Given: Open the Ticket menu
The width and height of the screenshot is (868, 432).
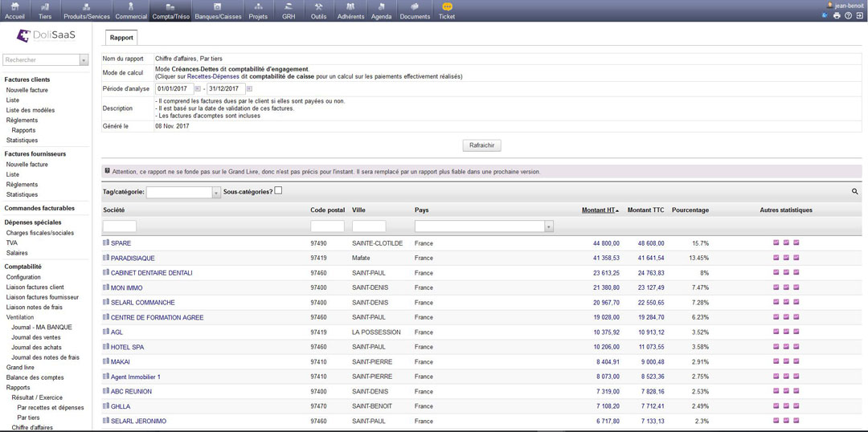Looking at the screenshot, I should [x=447, y=11].
